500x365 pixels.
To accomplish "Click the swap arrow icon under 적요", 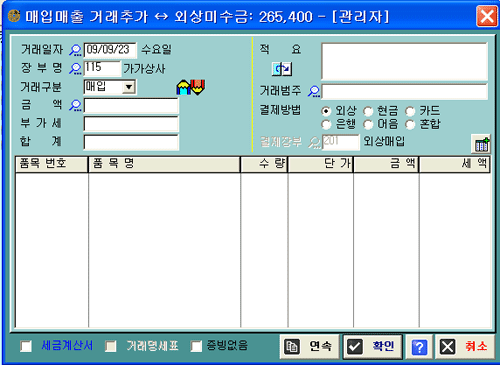I will tap(282, 69).
